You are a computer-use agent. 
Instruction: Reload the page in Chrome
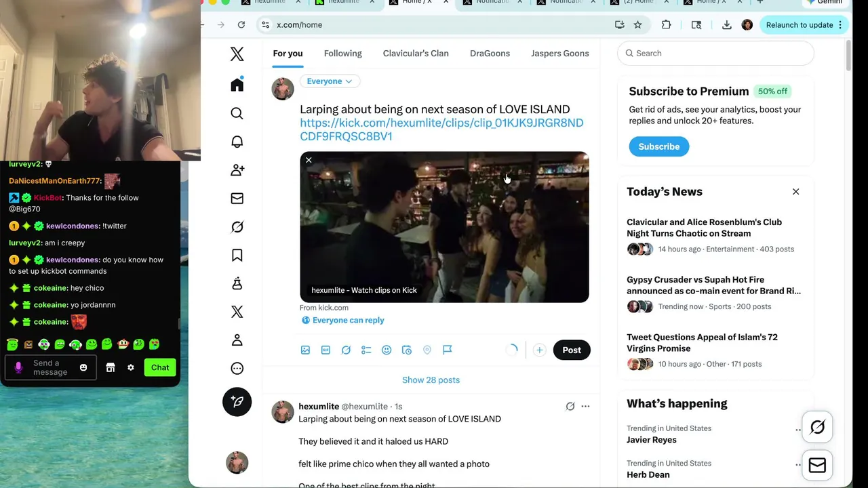tap(241, 25)
